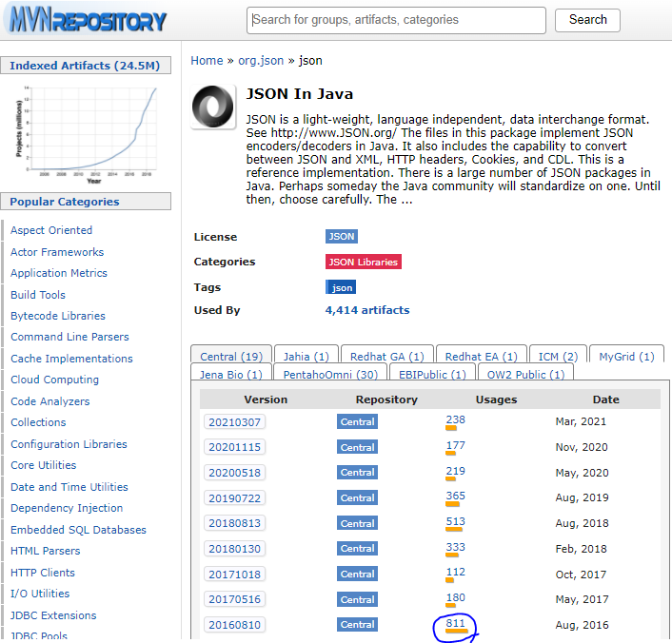Open version 20190722
The width and height of the screenshot is (672, 643).
234,498
